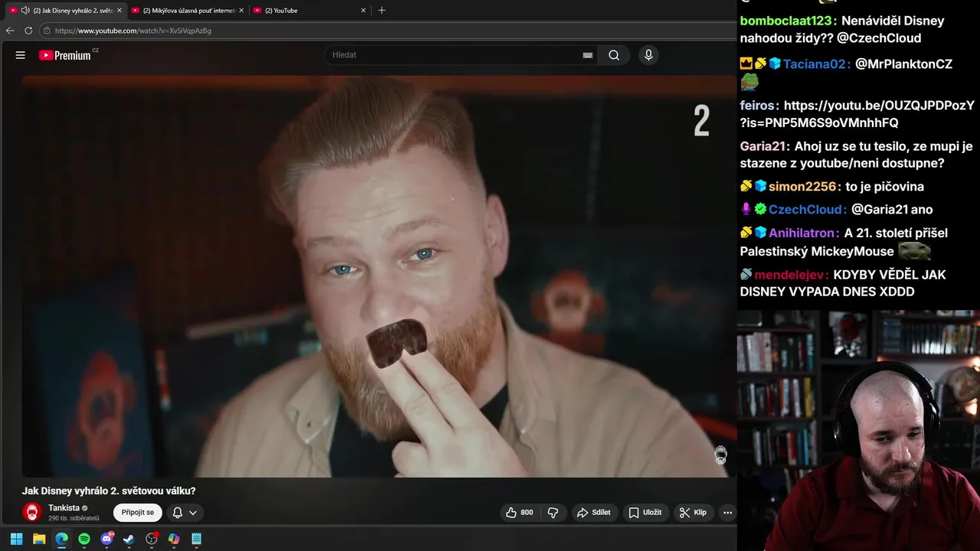Open Steam from the taskbar
The width and height of the screenshot is (980, 551).
129,539
